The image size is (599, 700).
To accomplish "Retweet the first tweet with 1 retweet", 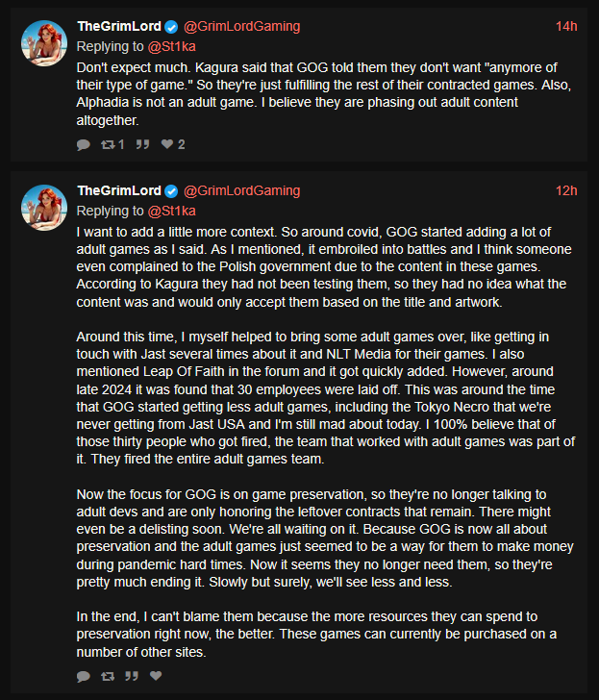I will (112, 144).
